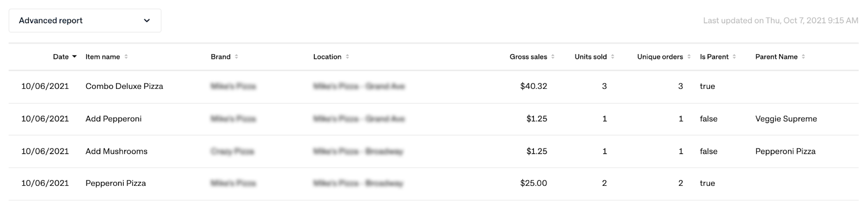
Task: Click the Location column header label
Action: click(327, 57)
